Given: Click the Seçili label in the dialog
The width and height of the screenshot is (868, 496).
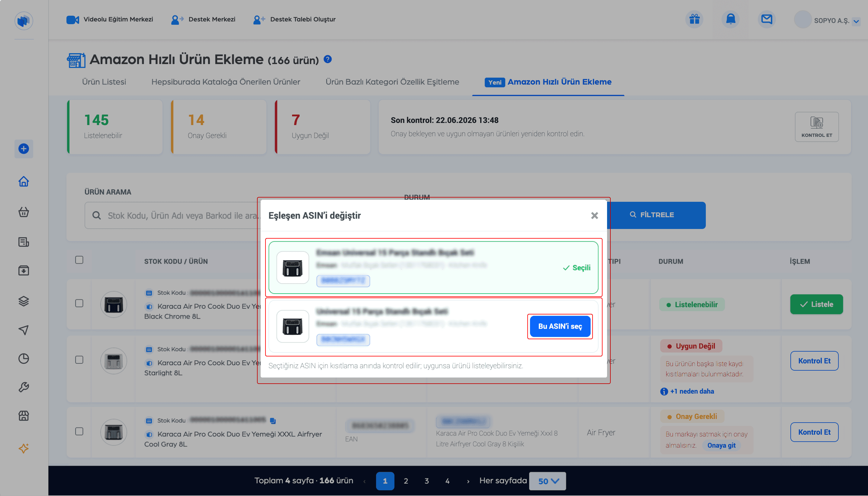Looking at the screenshot, I should 577,268.
